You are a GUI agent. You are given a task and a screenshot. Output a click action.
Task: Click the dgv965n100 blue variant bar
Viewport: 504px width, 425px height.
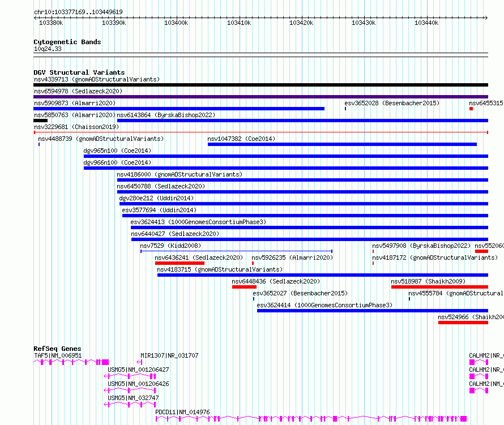click(x=286, y=156)
